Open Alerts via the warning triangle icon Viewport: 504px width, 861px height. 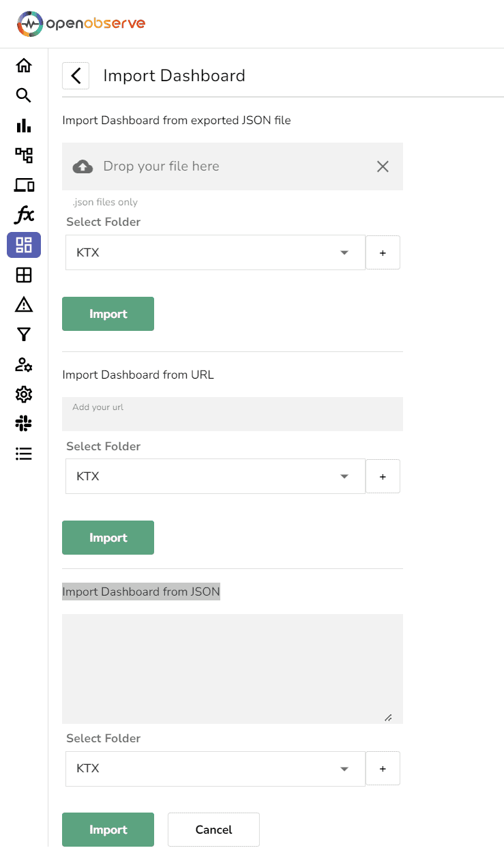coord(24,305)
